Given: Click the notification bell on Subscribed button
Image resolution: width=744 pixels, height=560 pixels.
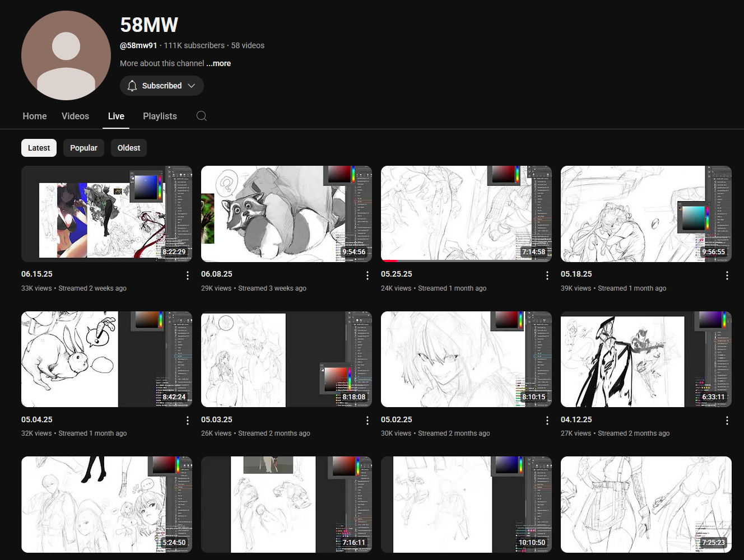Looking at the screenshot, I should pyautogui.click(x=132, y=86).
